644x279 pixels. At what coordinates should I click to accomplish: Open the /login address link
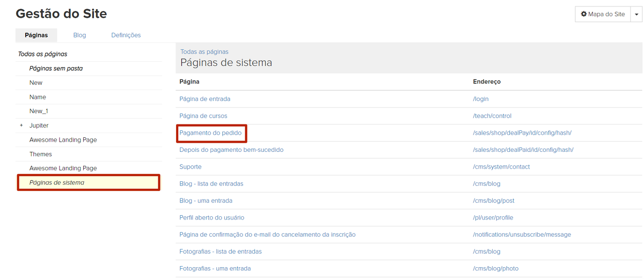(480, 99)
